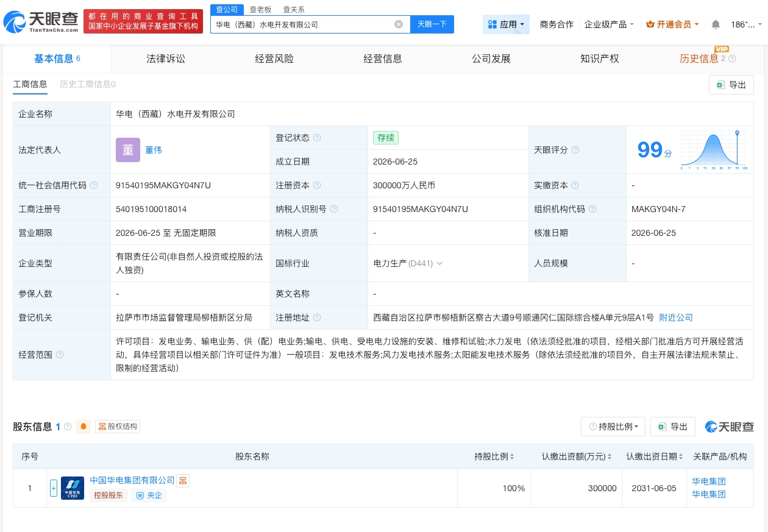Switch to 知识产权 tab
The image size is (768, 532).
tap(600, 59)
